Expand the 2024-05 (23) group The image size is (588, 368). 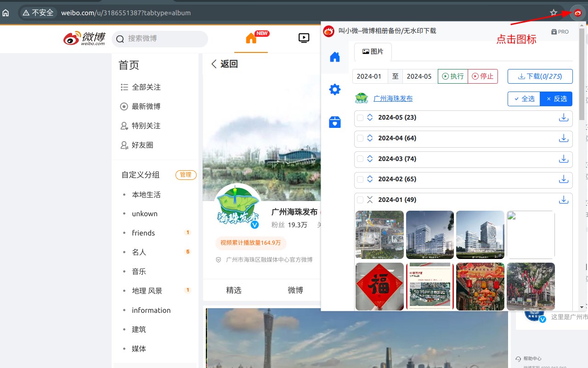point(370,118)
